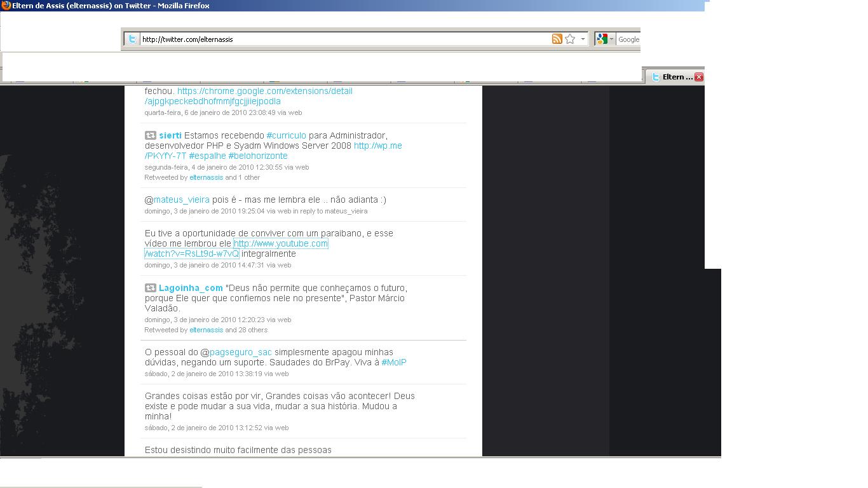The image size is (868, 488).
Task: Click inside the Google search box
Action: pos(628,39)
